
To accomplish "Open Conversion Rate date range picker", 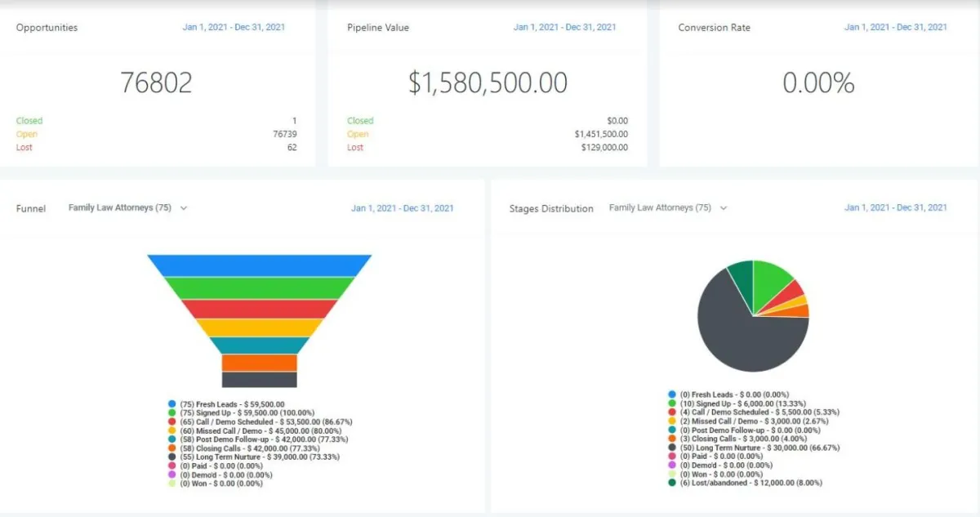I will point(895,27).
